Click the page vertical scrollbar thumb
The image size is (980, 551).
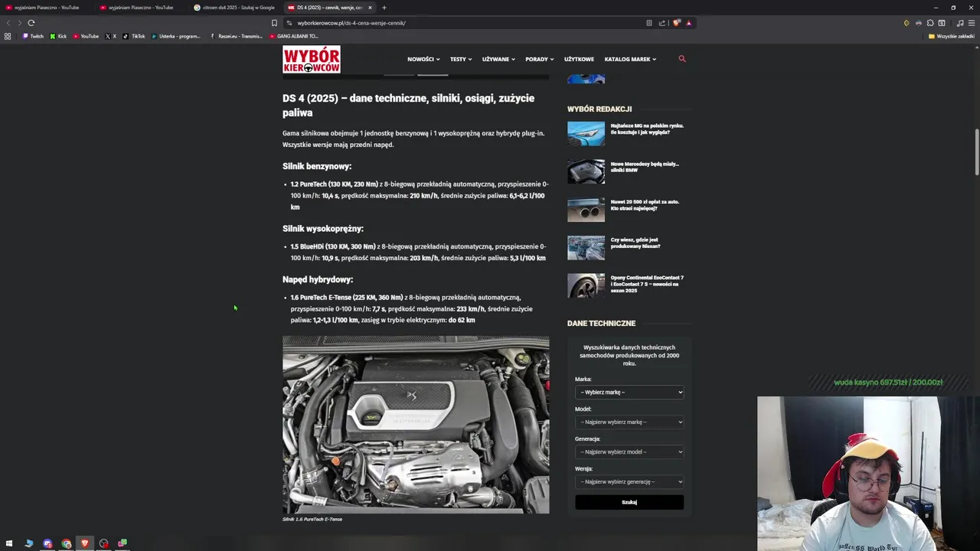[976, 152]
